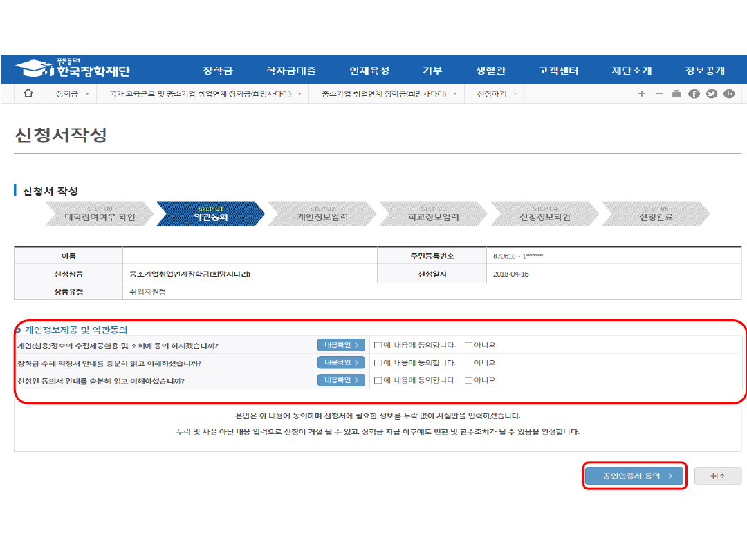Click the STEP 01 약관동의 step arrow

[x=210, y=214]
